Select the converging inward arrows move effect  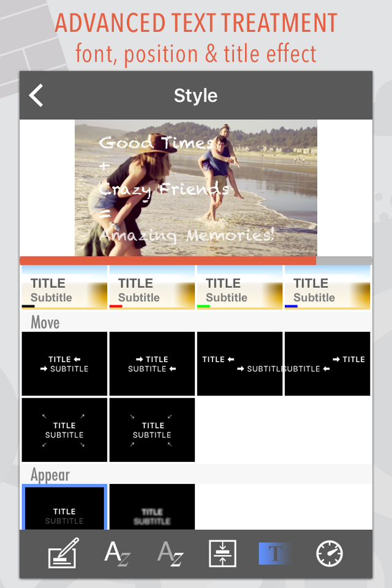(152, 430)
